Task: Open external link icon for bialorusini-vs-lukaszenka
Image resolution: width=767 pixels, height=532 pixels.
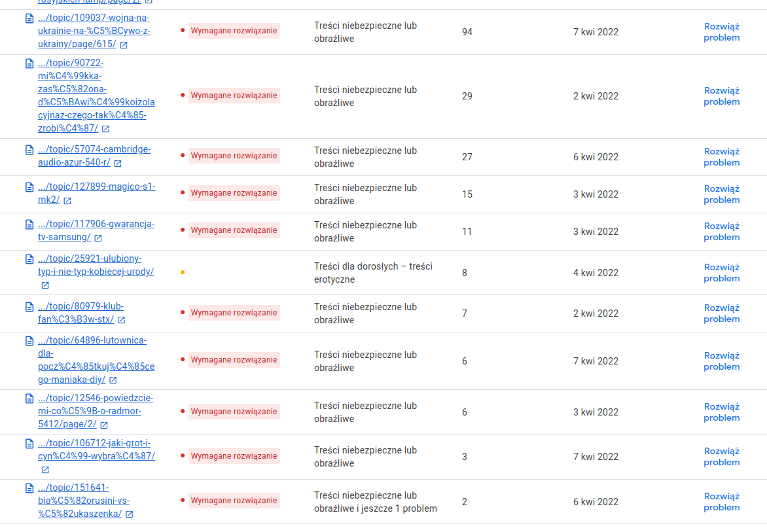Action: pos(129,514)
